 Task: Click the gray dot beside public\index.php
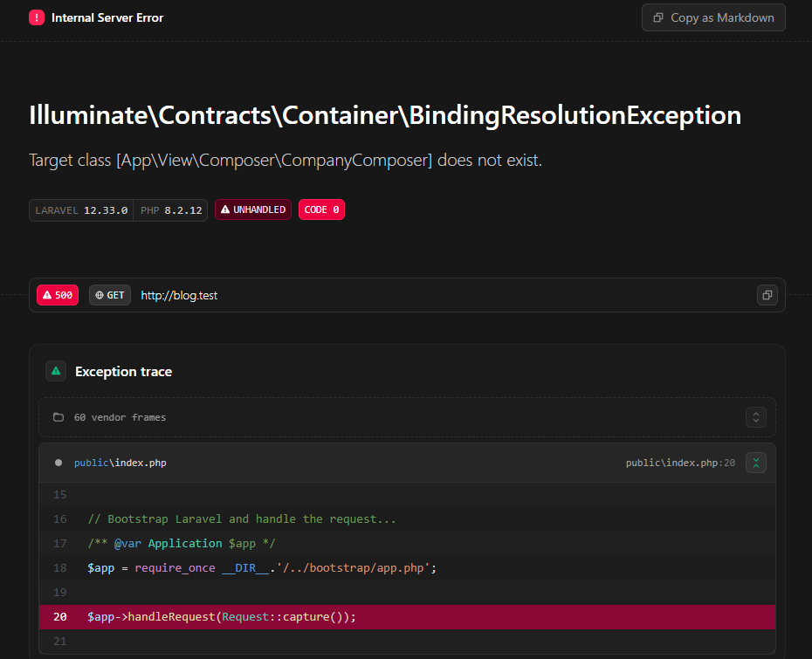pyautogui.click(x=58, y=463)
